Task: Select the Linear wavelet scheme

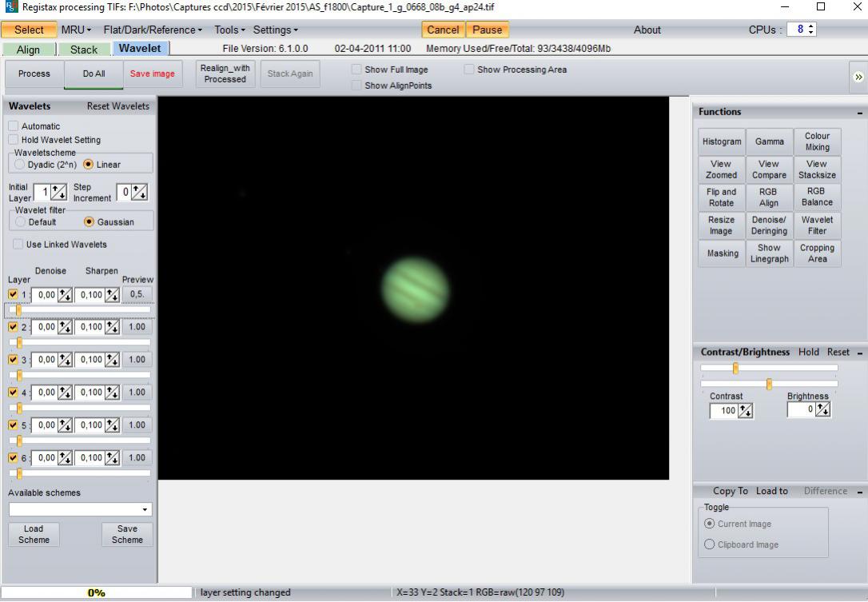Action: [88, 165]
